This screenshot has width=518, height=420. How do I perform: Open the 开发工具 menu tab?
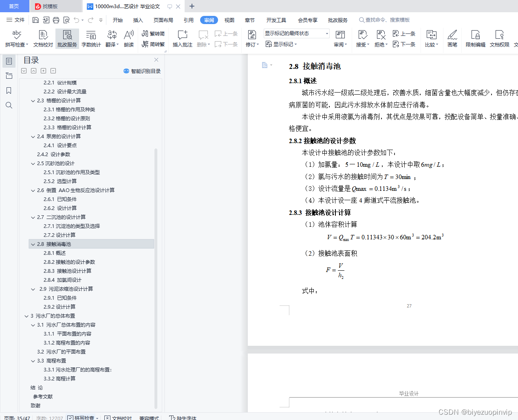(277, 19)
